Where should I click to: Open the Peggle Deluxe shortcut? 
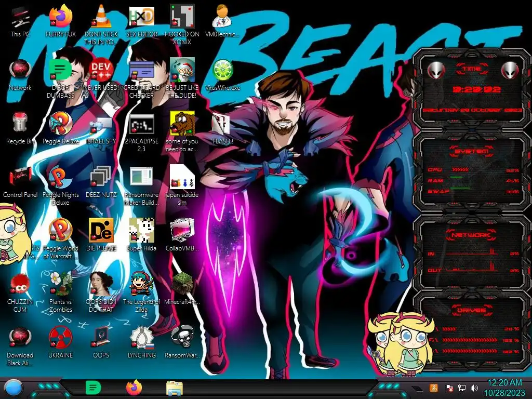coord(60,128)
